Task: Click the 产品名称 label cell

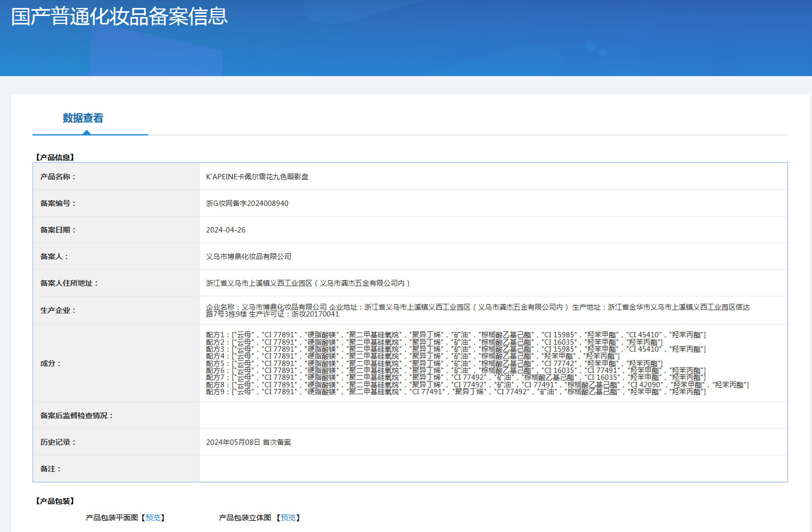Action: [x=116, y=177]
